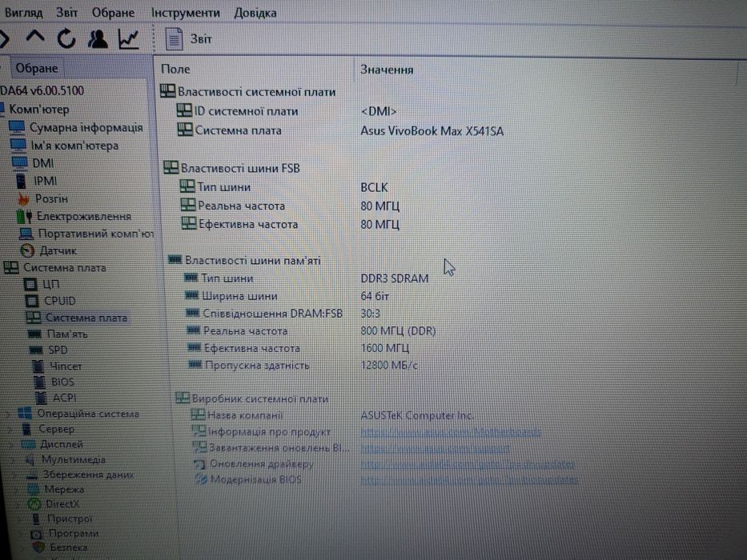Click the user profile toolbar icon
The image size is (747, 560).
98,38
